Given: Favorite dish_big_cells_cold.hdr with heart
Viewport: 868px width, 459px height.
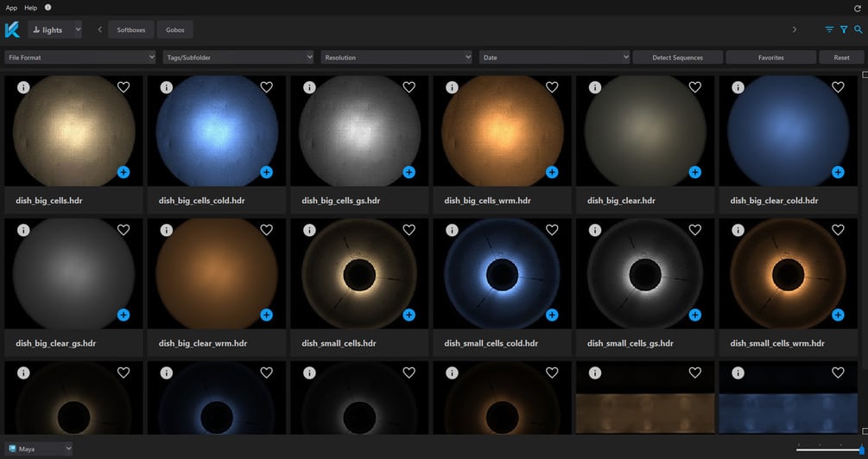Looking at the screenshot, I should click(266, 87).
